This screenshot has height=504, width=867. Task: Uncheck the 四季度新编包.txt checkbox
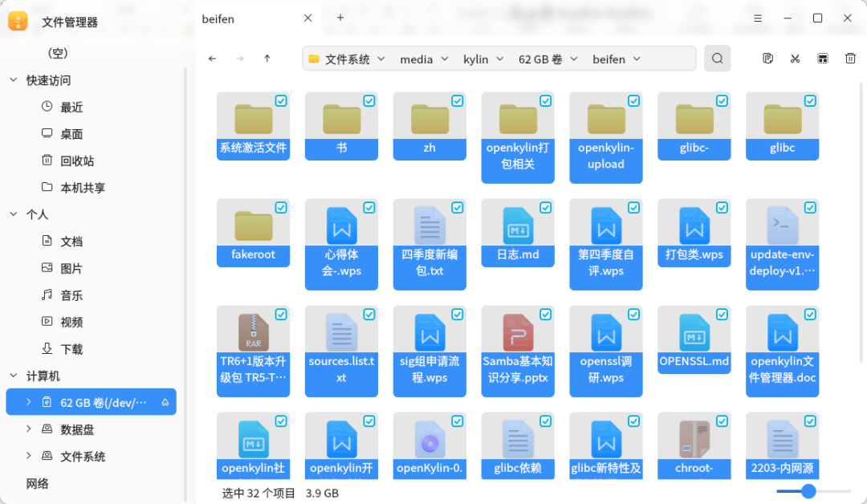click(x=458, y=207)
